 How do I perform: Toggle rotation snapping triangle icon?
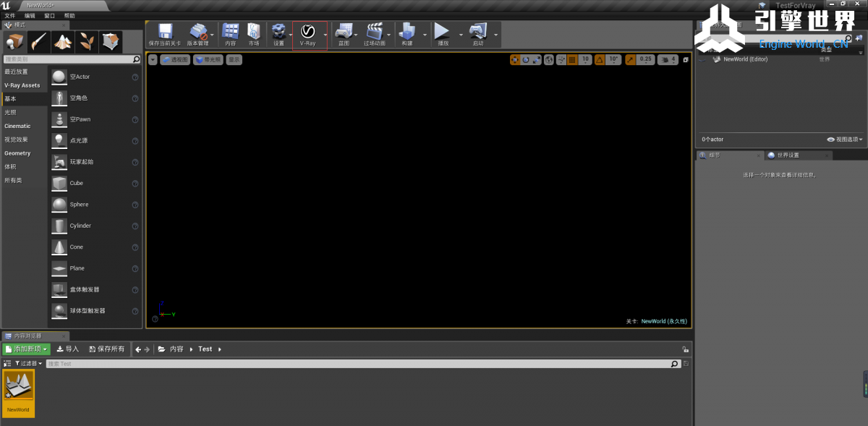click(x=600, y=59)
